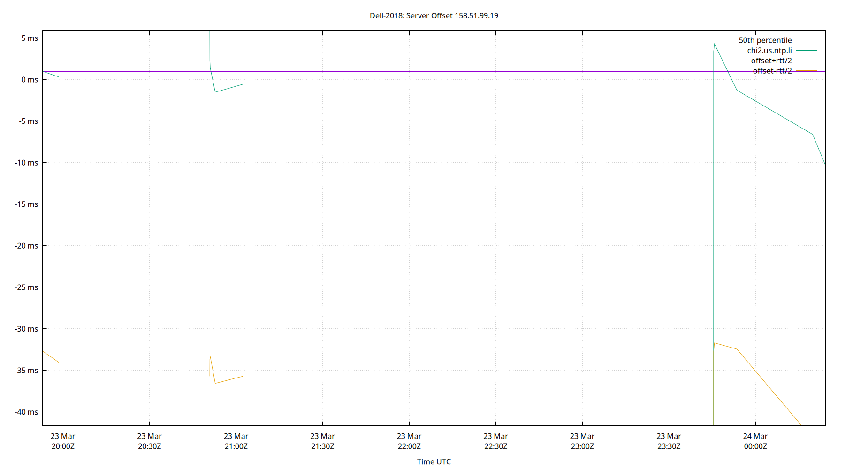Click the legend line sample for chi2.us.ntp.li
Image resolution: width=868 pixels, height=469 pixels.
[x=805, y=50]
